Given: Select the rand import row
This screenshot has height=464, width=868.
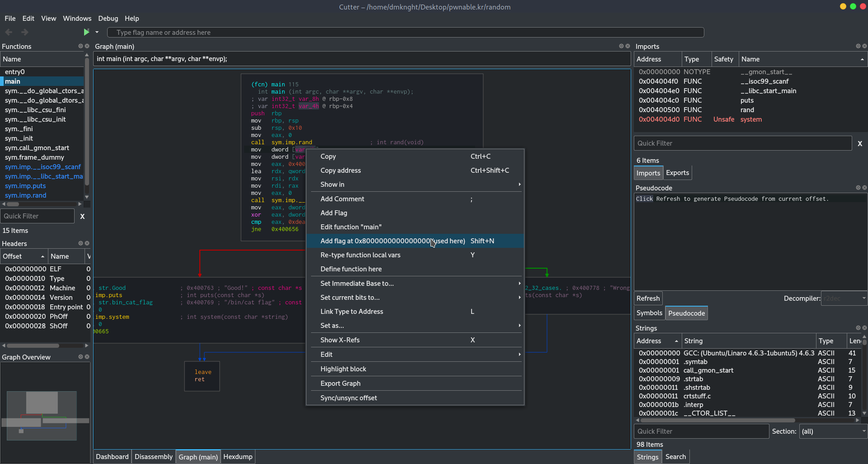Looking at the screenshot, I should [750, 110].
